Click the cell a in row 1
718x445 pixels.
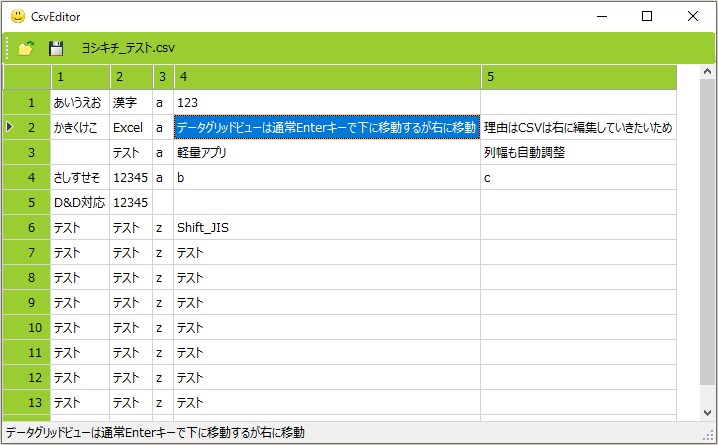point(163,102)
